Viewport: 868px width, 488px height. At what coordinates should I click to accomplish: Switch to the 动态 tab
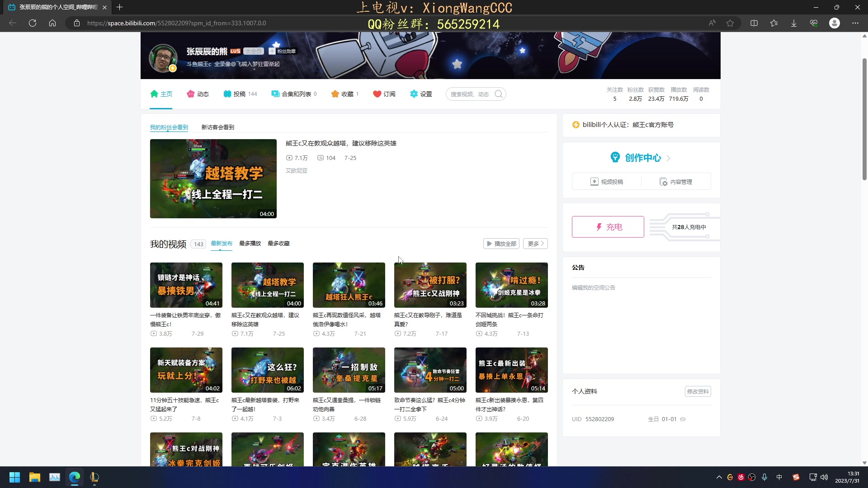coord(198,94)
